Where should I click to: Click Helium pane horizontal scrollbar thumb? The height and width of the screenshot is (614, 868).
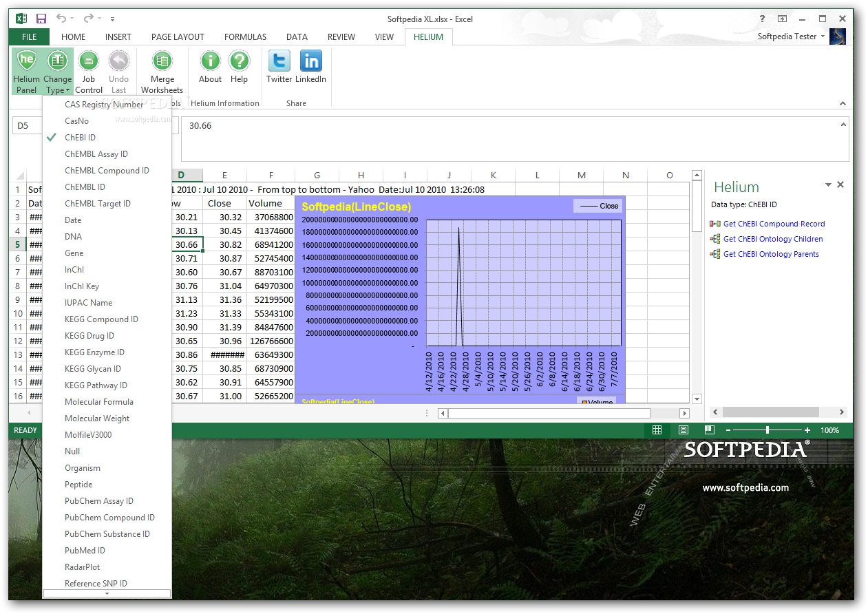[770, 412]
